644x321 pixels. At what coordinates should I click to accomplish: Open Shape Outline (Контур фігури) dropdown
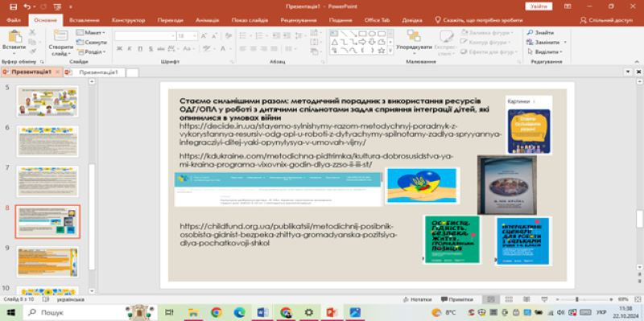tap(486, 43)
